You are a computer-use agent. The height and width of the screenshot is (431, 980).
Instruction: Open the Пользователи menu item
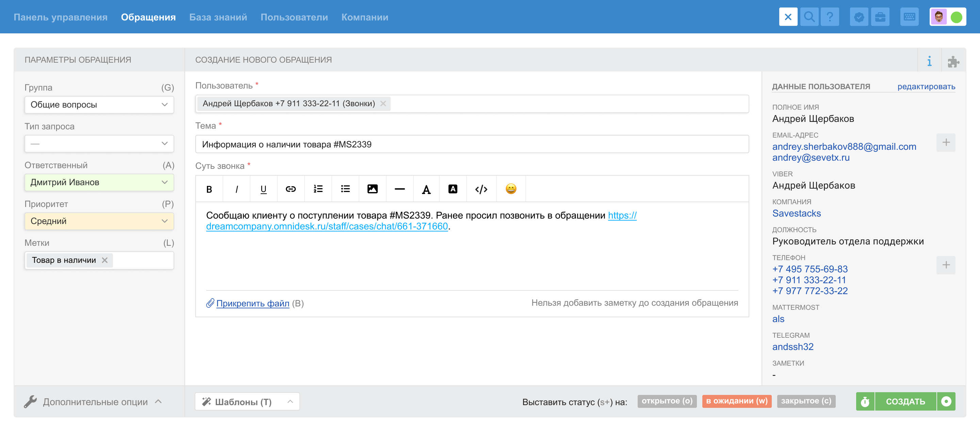click(294, 17)
